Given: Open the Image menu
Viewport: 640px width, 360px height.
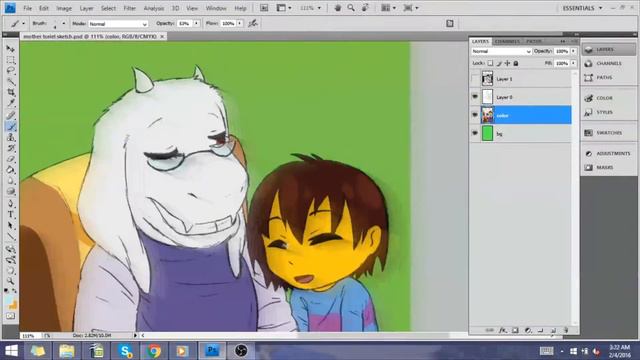Looking at the screenshot, I should coord(64,8).
